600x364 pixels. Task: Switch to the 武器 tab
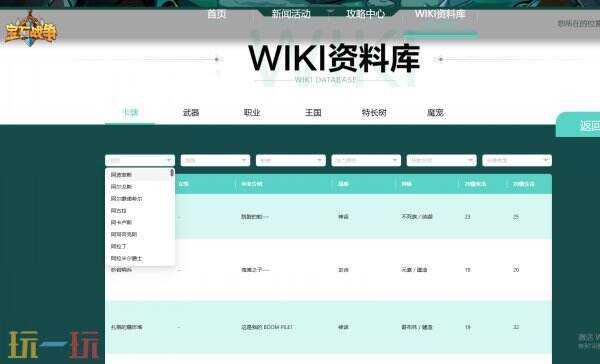[191, 113]
